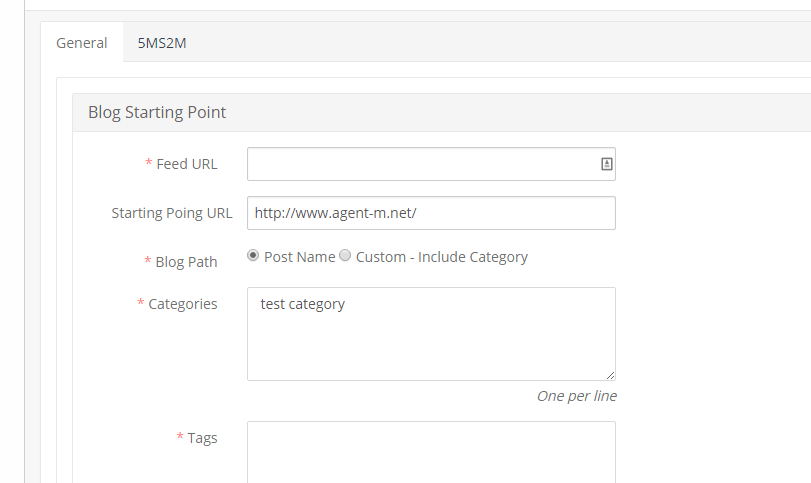Viewport: 811px width, 483px height.
Task: Choose Custom - Include Category radio option
Action: [x=345, y=256]
